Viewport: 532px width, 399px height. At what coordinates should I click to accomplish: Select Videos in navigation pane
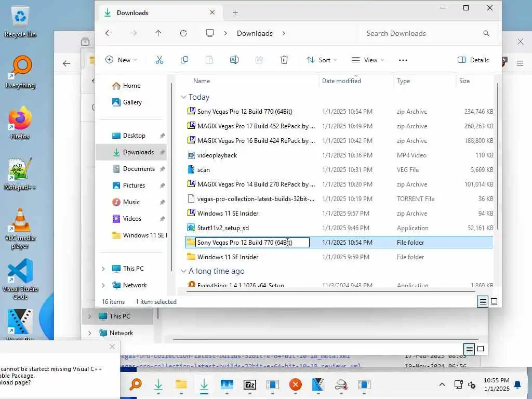(132, 219)
